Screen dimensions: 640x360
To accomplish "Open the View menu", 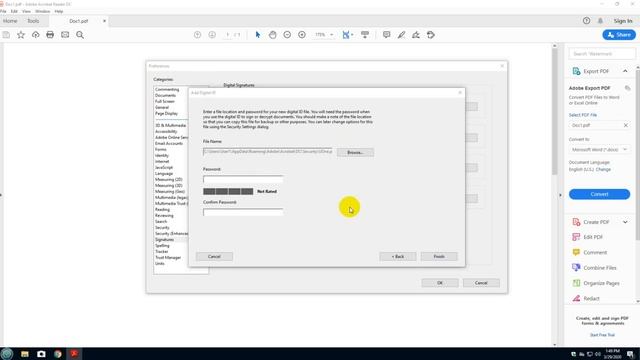I will [x=26, y=11].
